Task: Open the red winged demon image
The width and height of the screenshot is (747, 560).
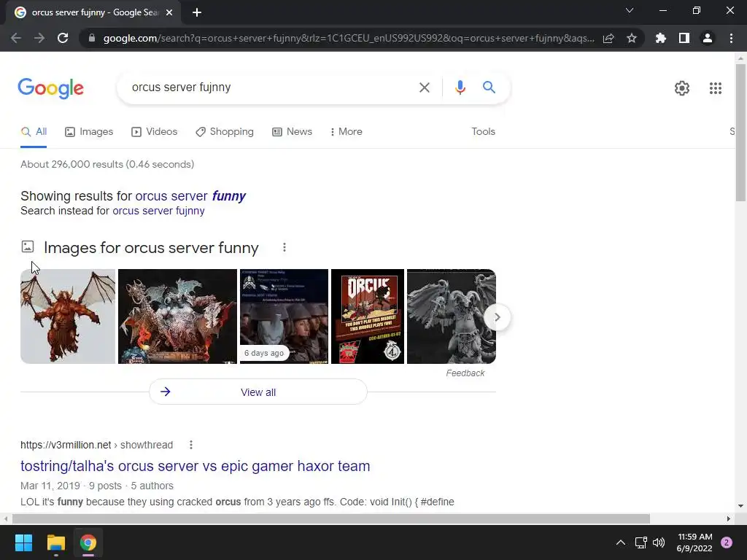Action: tap(68, 316)
